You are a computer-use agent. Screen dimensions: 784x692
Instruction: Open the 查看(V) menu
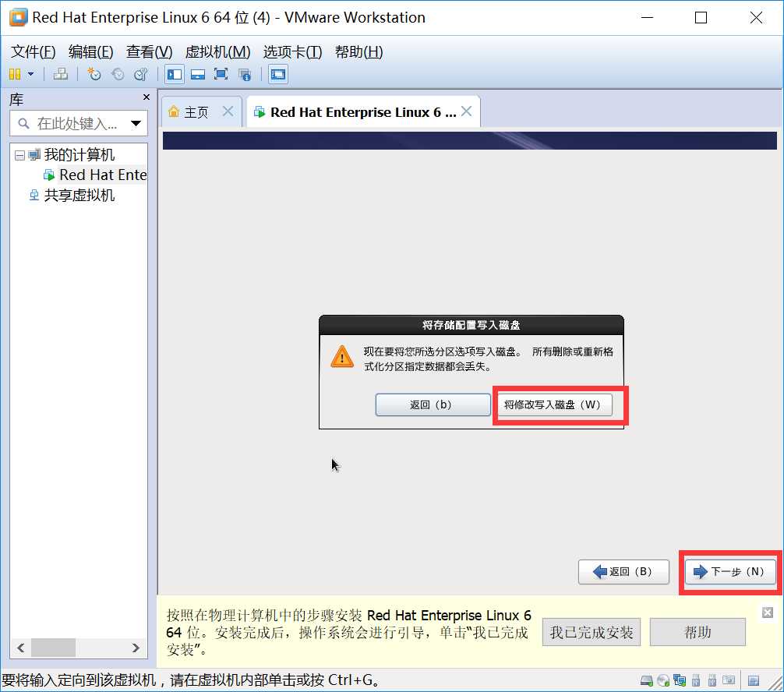coord(149,51)
